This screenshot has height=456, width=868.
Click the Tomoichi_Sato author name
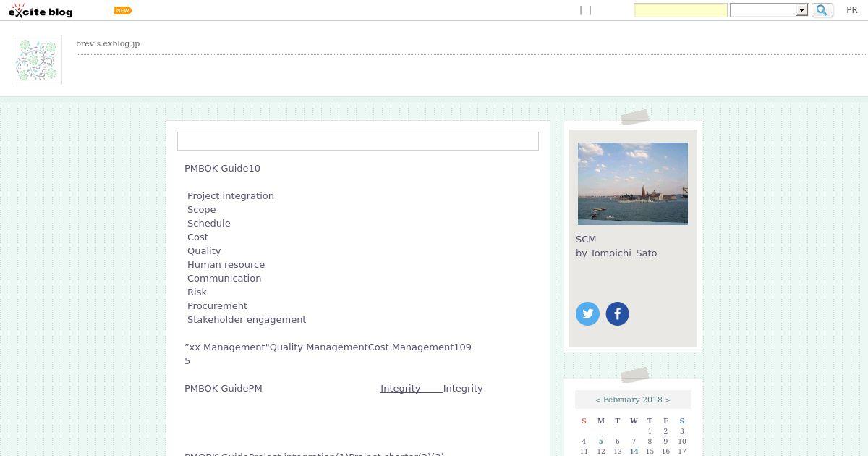[624, 253]
